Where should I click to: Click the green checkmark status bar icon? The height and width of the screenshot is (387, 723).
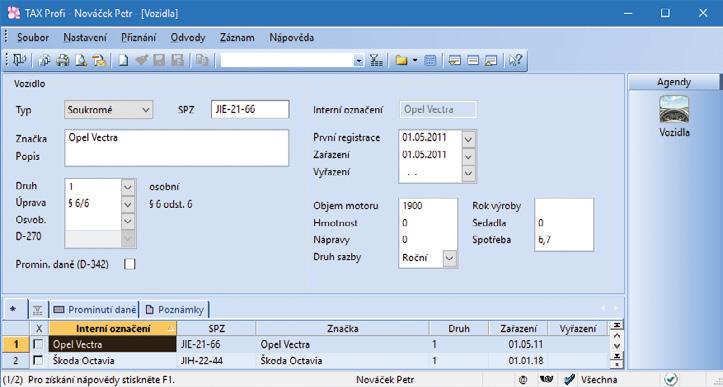pos(671,379)
